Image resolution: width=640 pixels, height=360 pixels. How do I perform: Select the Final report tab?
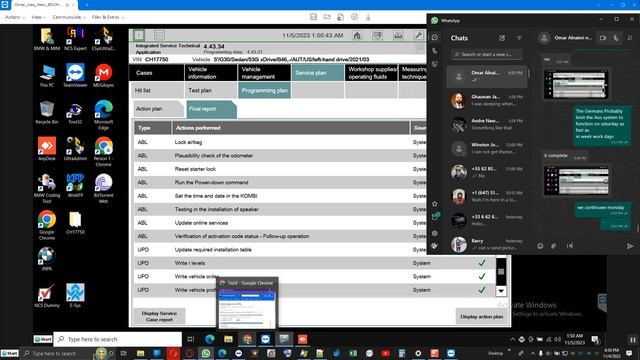(x=211, y=109)
